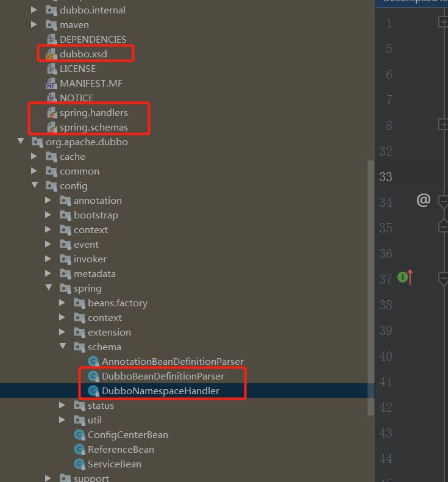Click the AnnotationBeanDefinitionParser class icon

tap(93, 361)
